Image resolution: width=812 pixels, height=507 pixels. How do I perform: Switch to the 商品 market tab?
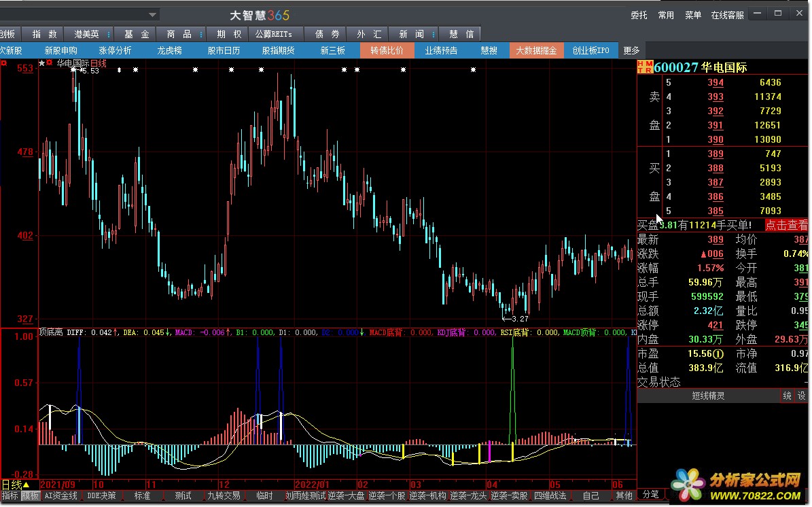point(179,34)
